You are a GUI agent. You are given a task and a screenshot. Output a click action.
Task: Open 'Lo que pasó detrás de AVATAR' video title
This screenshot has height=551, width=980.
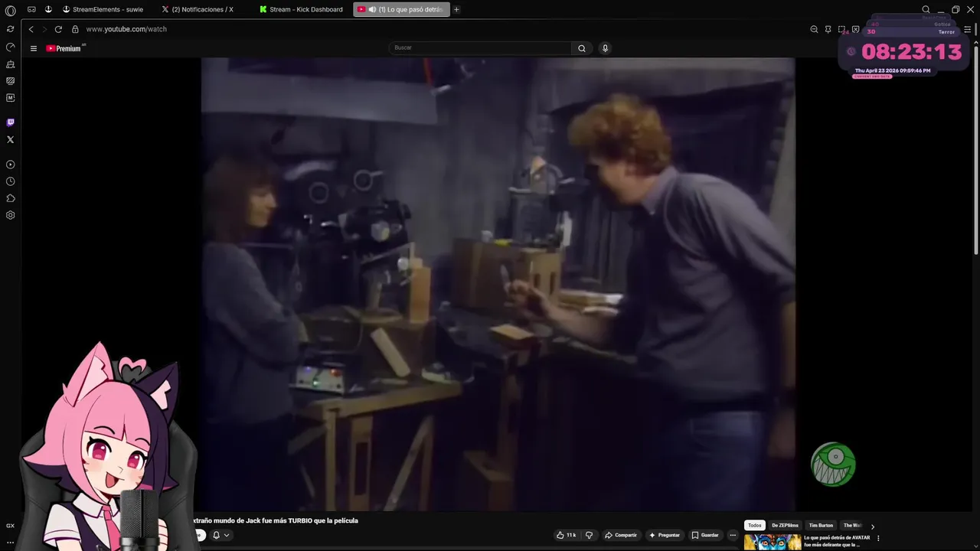tap(837, 541)
